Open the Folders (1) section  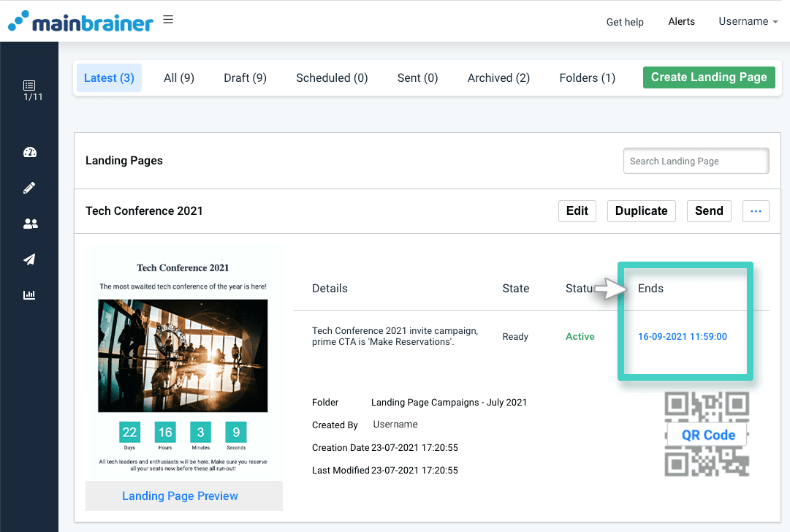[587, 77]
